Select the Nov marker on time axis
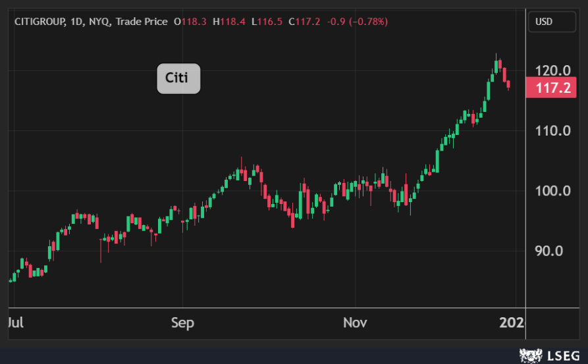Viewport: 588px width, 364px height. pyautogui.click(x=354, y=323)
